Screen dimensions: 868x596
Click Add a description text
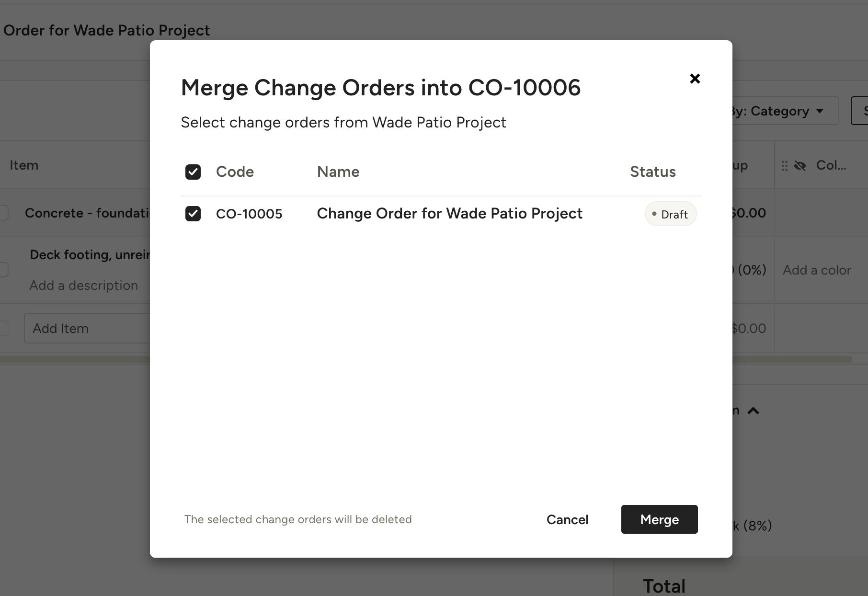coord(83,286)
